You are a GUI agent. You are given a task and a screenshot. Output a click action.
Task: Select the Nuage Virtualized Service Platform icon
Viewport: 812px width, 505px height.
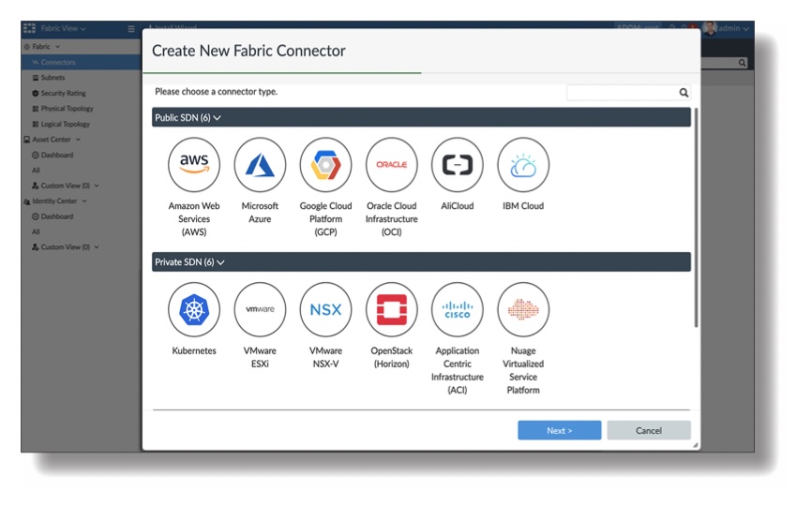pyautogui.click(x=523, y=309)
